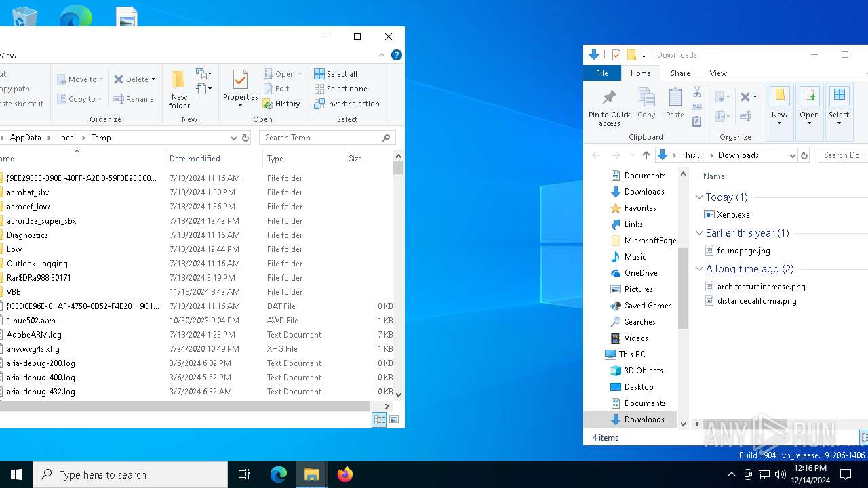This screenshot has height=488, width=868.
Task: Click History in the Temp window ribbon
Action: [281, 104]
